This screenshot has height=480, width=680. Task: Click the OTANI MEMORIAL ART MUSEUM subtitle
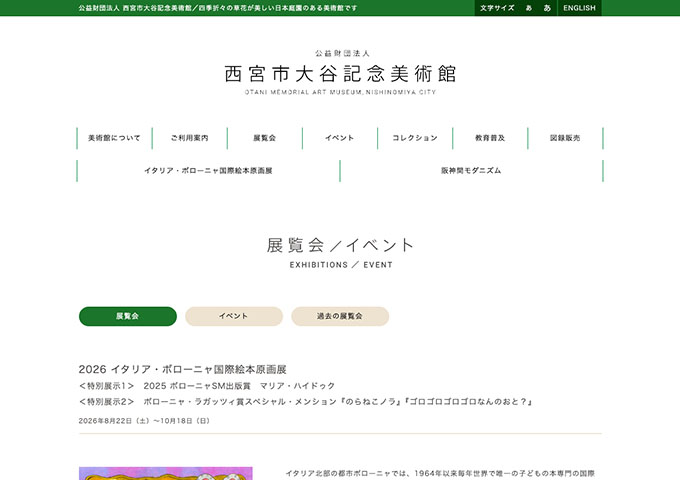340,92
